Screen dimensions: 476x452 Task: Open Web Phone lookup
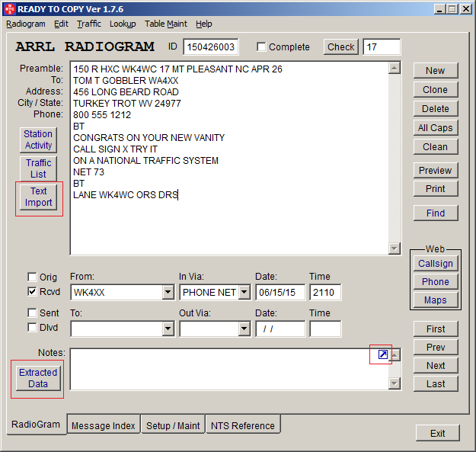[x=436, y=281]
